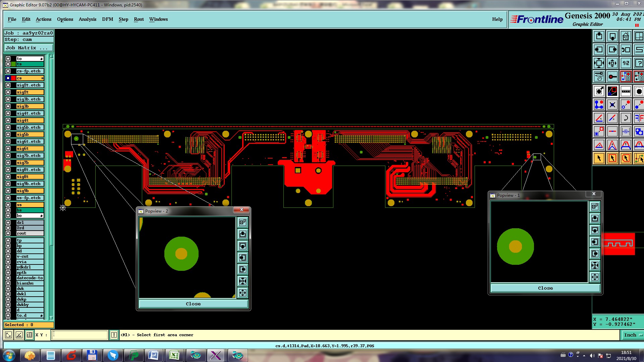Open the question mark help icon
Viewport: 644px width, 362px height.
[639, 63]
